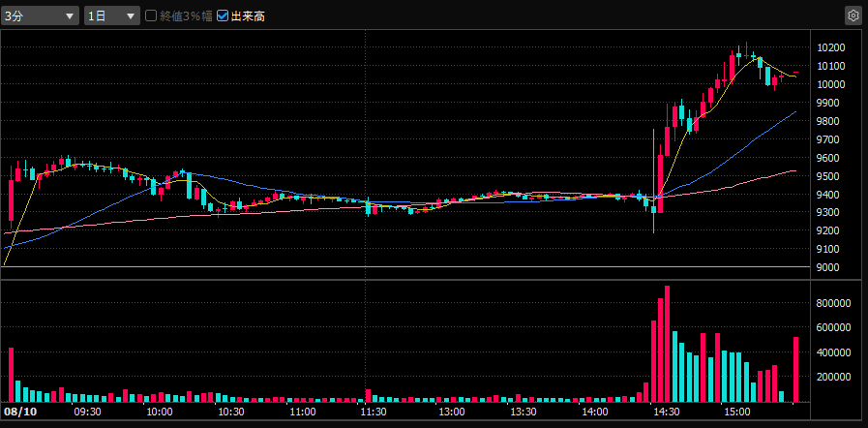Enable the 終値3%幅 checkbox
The height and width of the screenshot is (428, 868).
151,16
